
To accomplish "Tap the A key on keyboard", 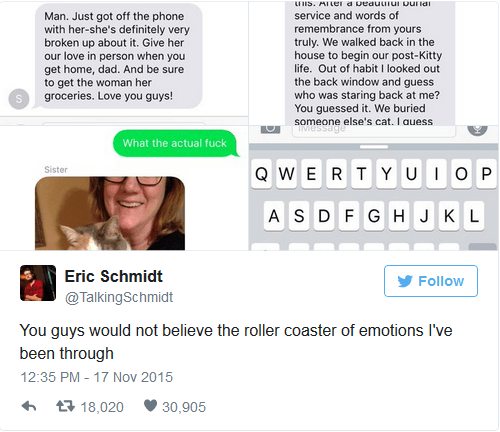I will 274,216.
